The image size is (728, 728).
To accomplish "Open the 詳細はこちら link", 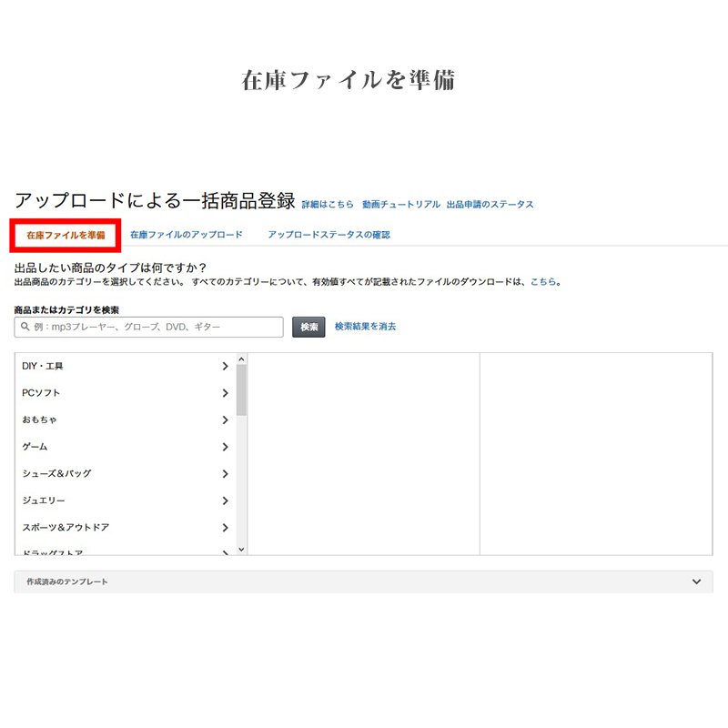I will (328, 205).
